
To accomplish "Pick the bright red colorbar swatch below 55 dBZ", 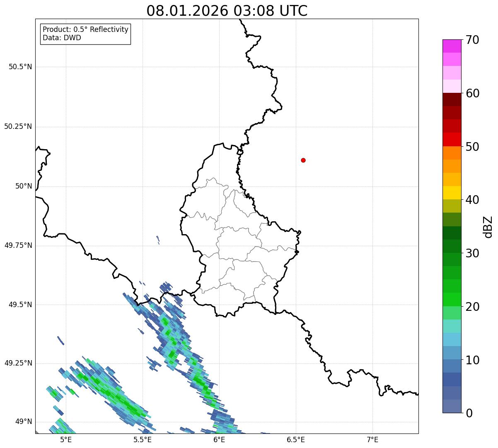I will [x=452, y=139].
